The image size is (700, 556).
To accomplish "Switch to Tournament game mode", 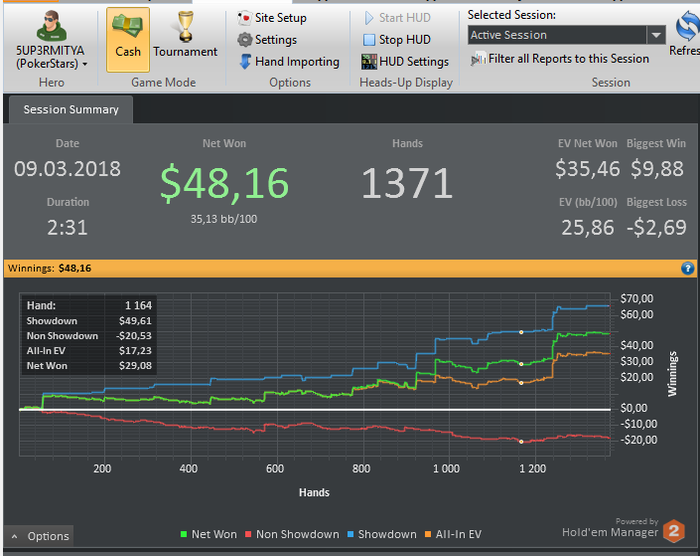I will pos(185,36).
